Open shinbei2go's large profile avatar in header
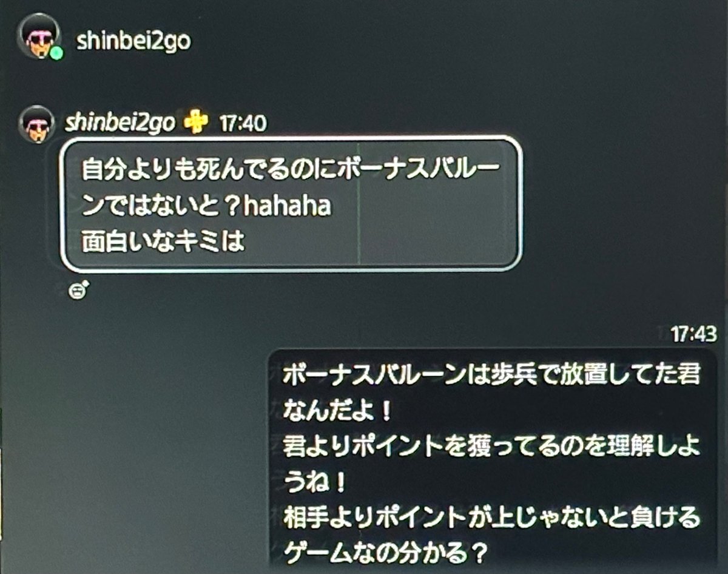The height and width of the screenshot is (574, 728). coord(39,36)
